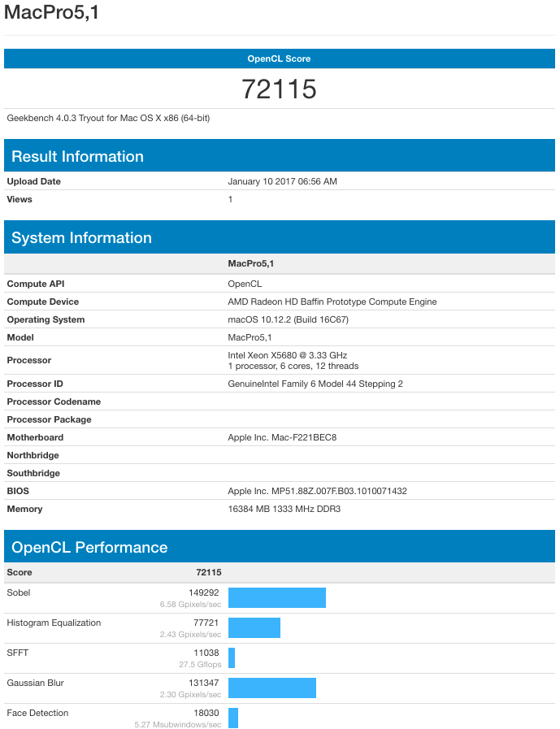The height and width of the screenshot is (729, 560).
Task: Click the Histogram Equalization score bar
Action: click(x=254, y=628)
